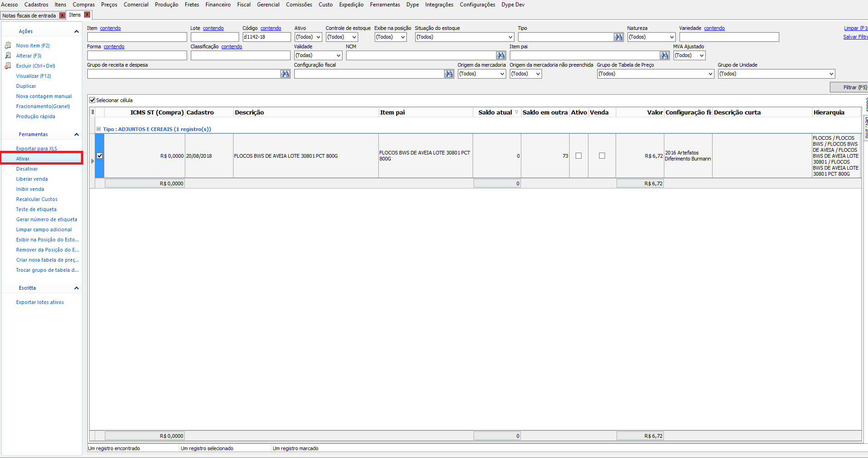
Task: Open the Configuração fiscal lookup binoculars icon
Action: click(x=449, y=74)
